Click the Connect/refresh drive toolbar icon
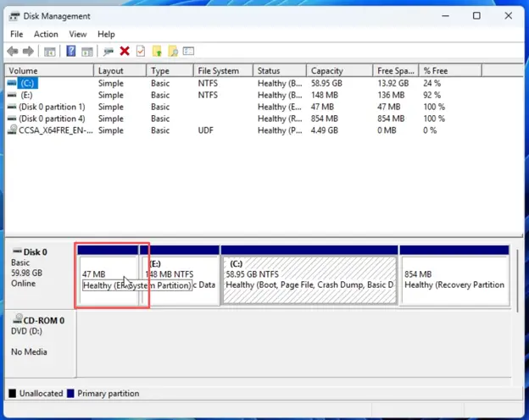This screenshot has height=420, width=529. (109, 52)
